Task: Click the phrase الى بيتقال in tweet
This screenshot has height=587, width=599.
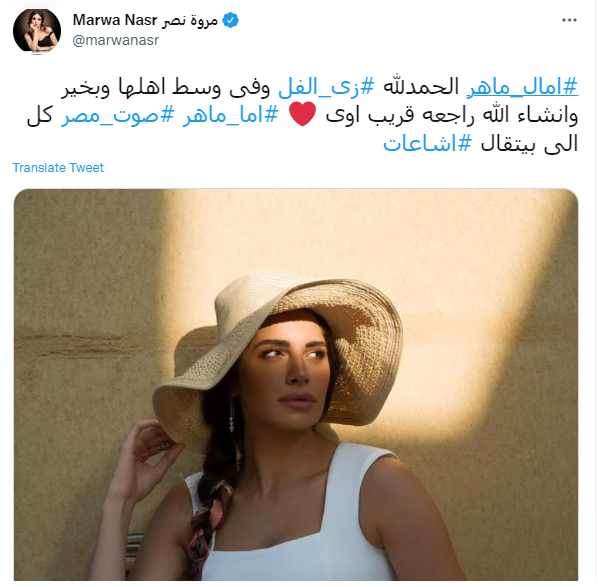Action: point(531,144)
